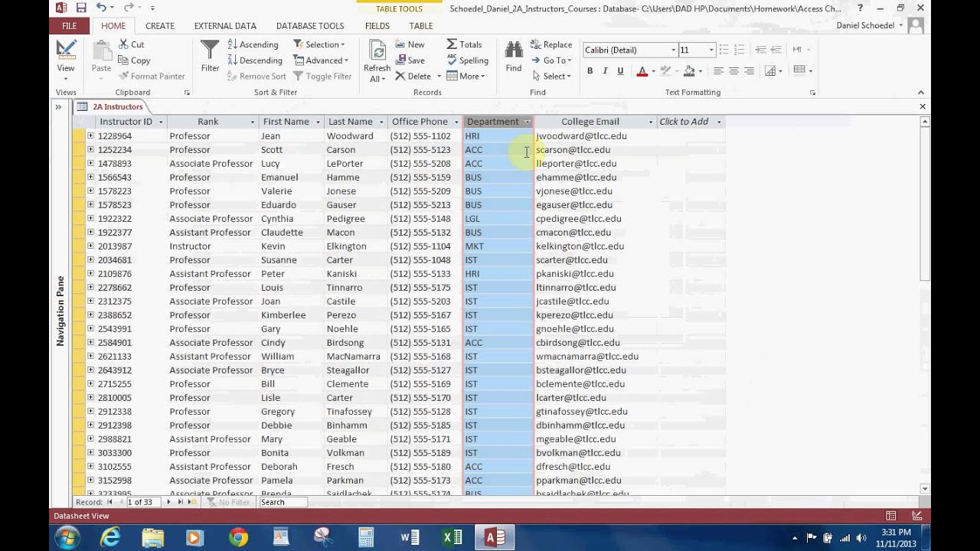
Task: Open the View button in the ribbon
Action: coord(66,60)
